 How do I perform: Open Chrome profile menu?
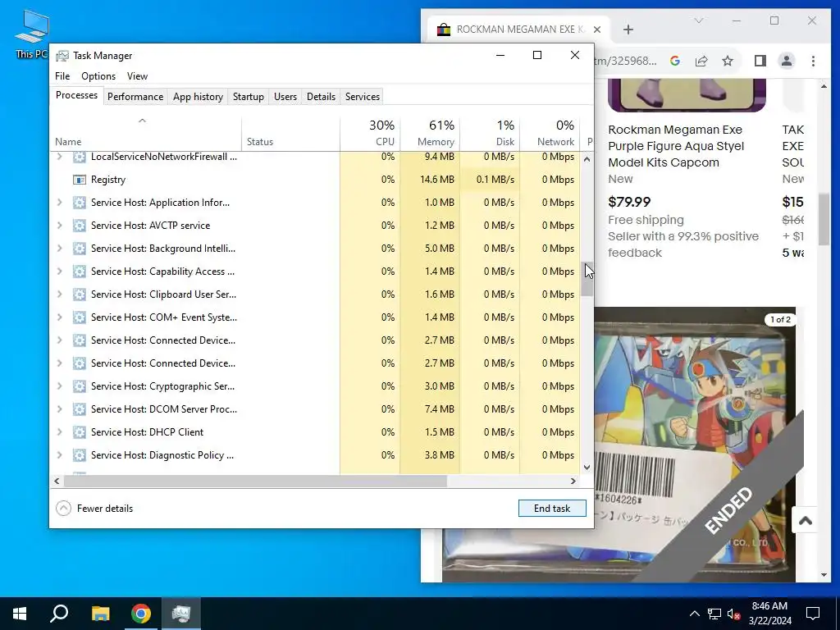tap(786, 61)
